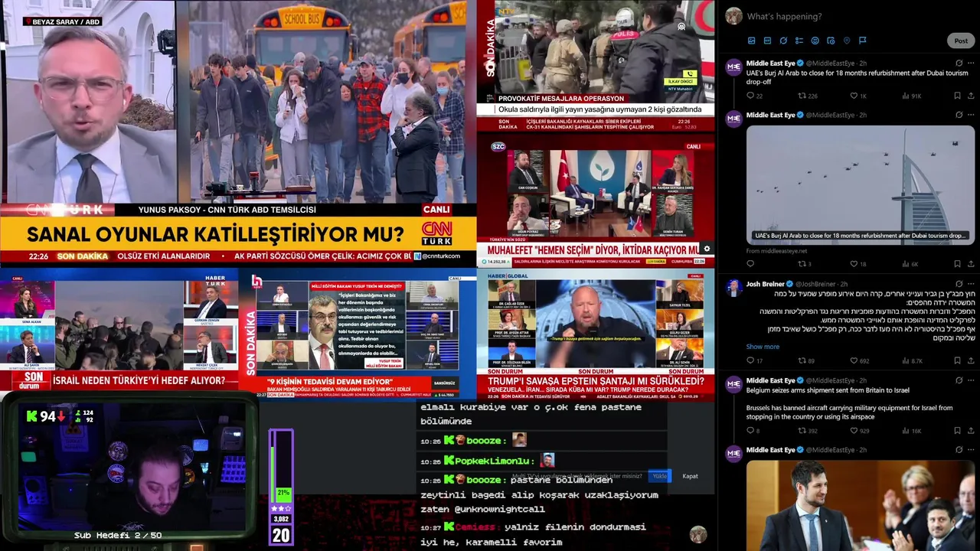This screenshot has width=980, height=551.
Task: Tag location using the pin icon
Action: pos(847,41)
